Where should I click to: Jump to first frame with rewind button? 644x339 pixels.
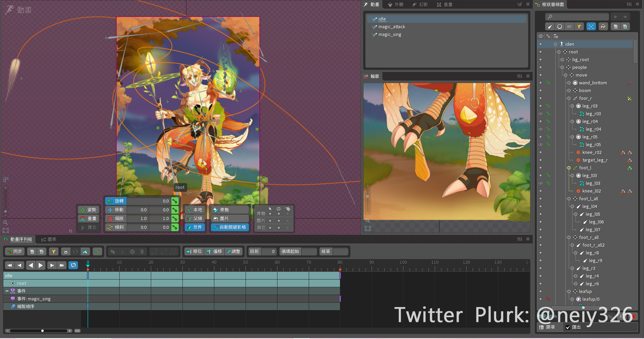tap(9, 265)
